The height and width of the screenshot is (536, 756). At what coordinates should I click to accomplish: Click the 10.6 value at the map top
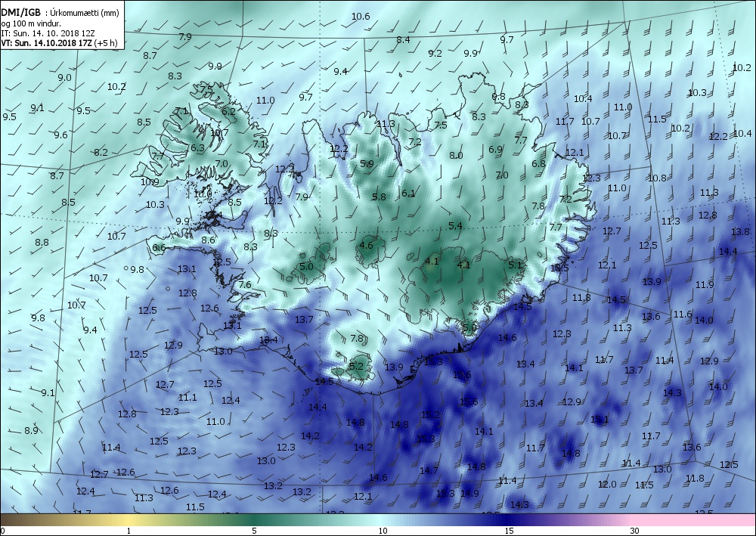pyautogui.click(x=360, y=17)
